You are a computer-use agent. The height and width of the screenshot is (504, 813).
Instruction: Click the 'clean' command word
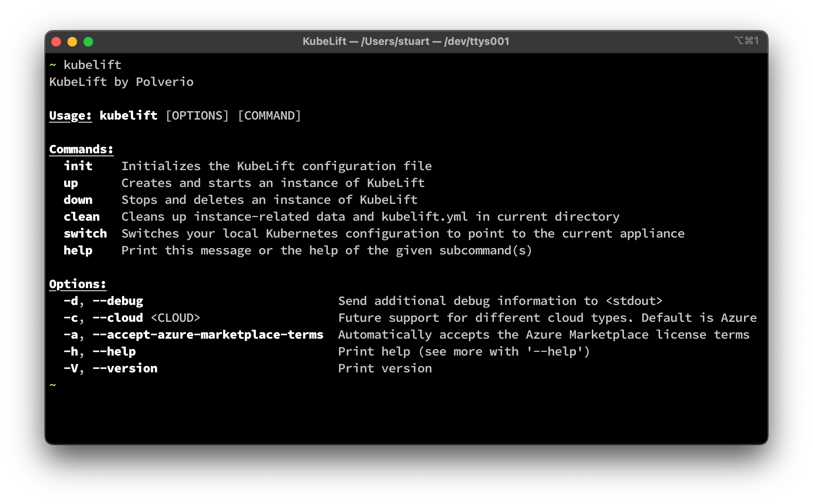tap(81, 217)
